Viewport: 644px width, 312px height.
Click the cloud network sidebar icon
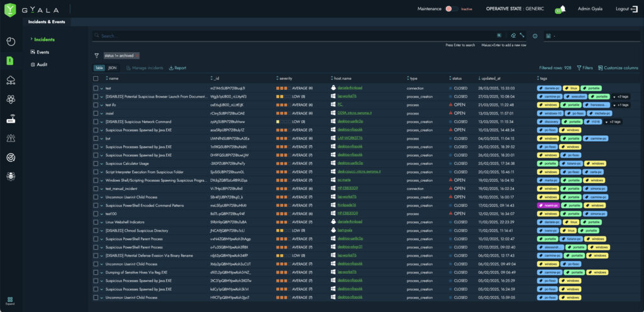pos(11,80)
